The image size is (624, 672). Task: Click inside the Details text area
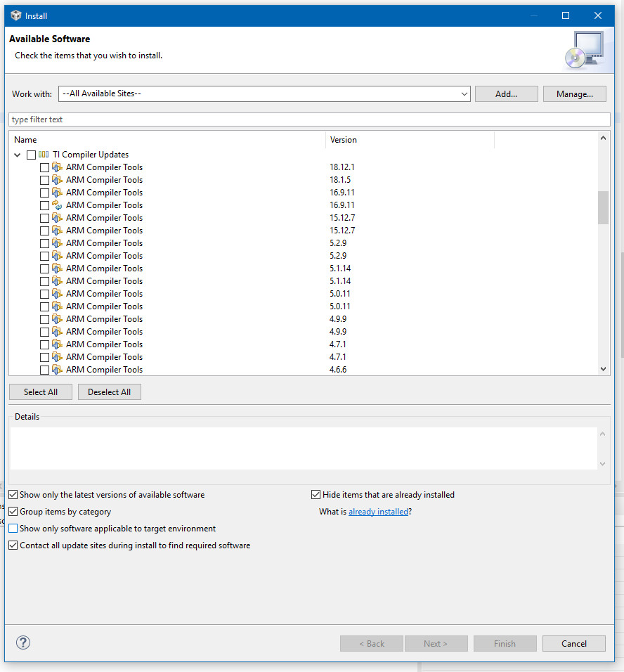[304, 448]
